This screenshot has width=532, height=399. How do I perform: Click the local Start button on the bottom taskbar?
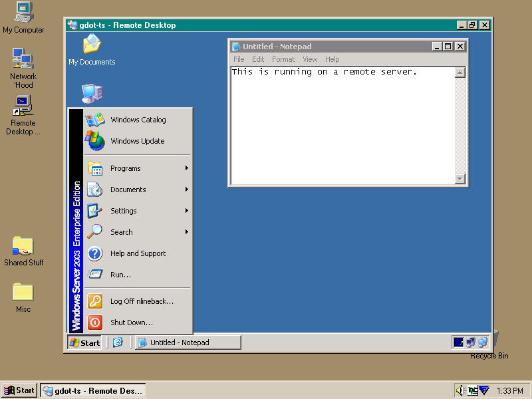[x=19, y=390]
